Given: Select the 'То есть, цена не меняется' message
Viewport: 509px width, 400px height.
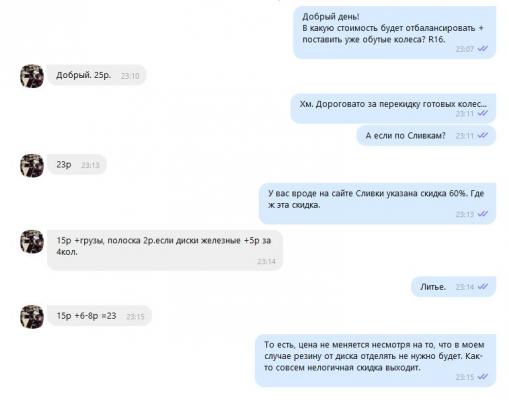Looking at the screenshot, I should (375, 361).
